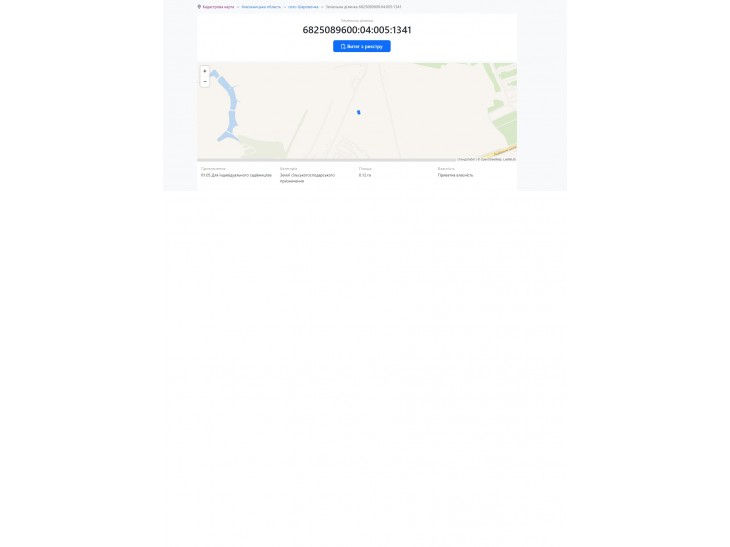730x547 pixels.
Task: Open the Leaflet attribution link
Action: (509, 159)
